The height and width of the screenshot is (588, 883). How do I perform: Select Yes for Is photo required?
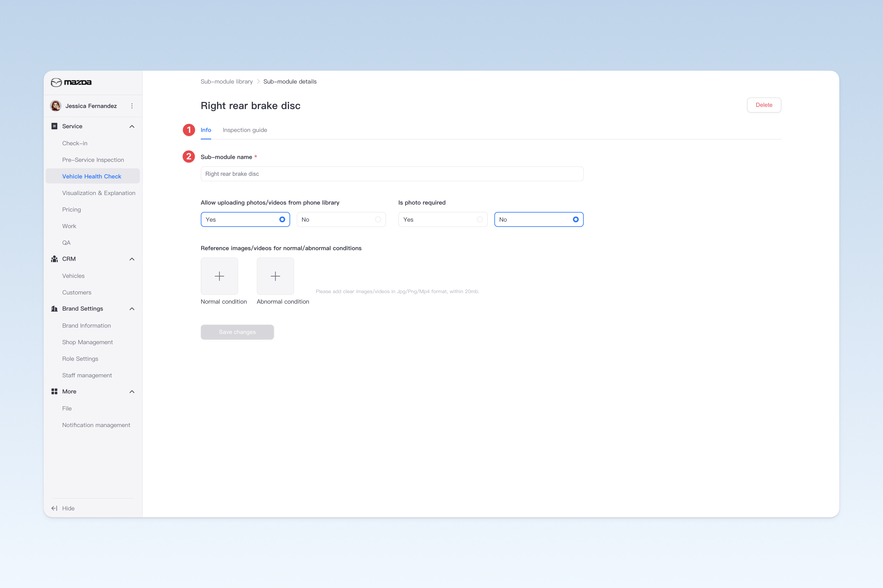tap(443, 220)
